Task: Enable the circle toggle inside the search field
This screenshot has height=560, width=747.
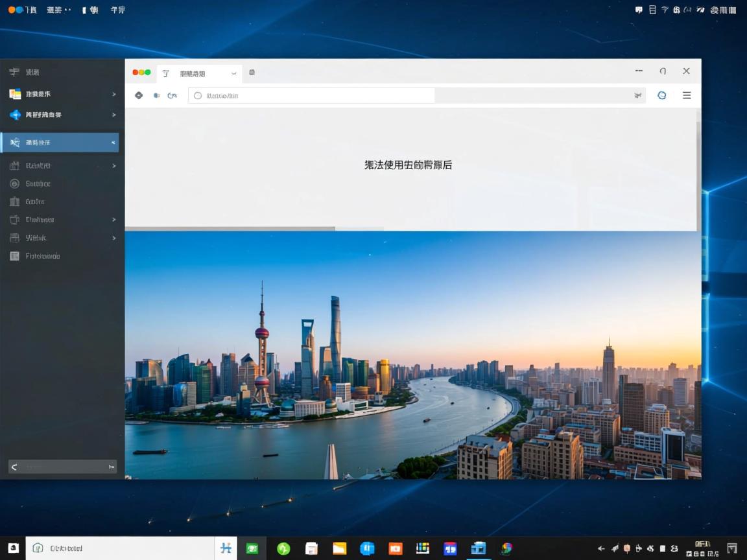Action: click(197, 95)
